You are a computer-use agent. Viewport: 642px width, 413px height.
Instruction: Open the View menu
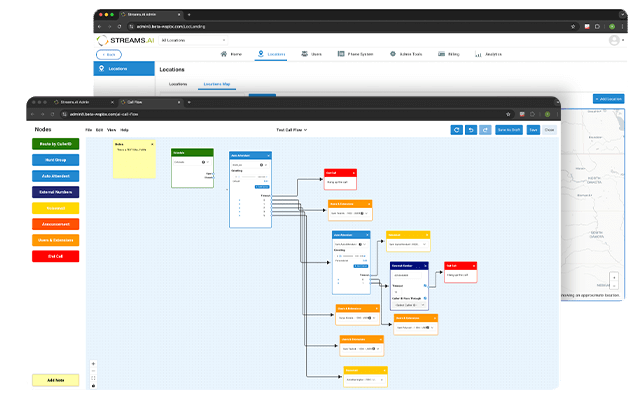[110, 129]
